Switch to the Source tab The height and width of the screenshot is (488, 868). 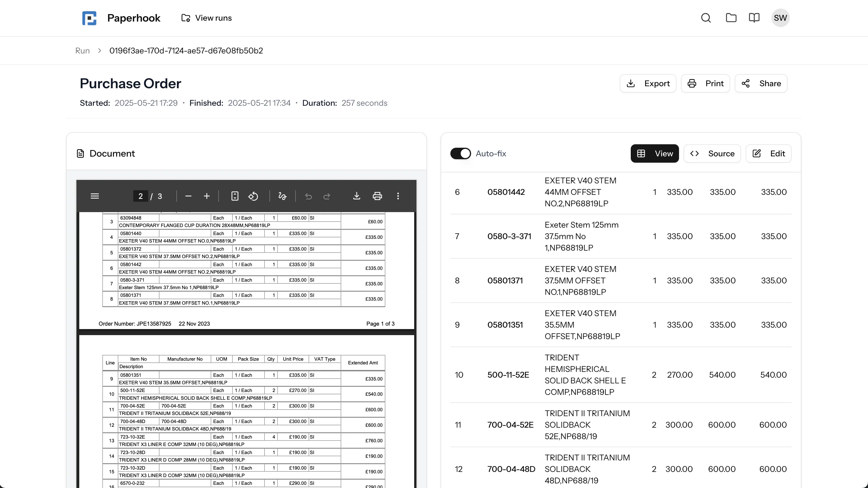point(712,153)
